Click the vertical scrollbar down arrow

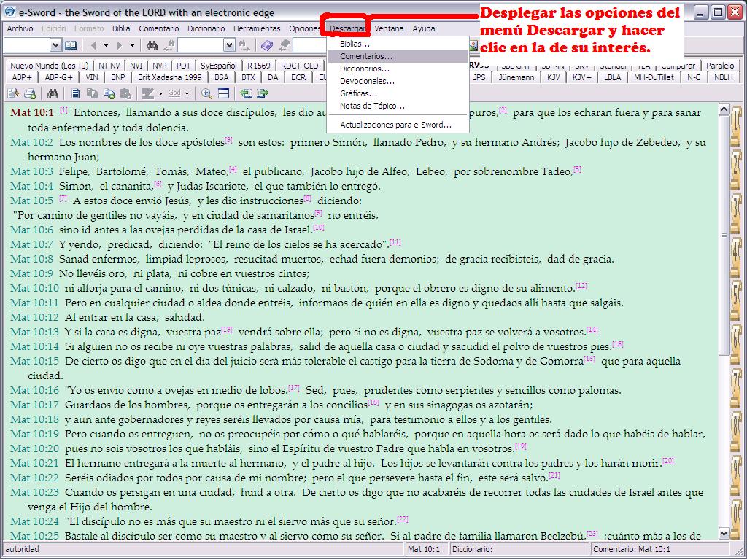tap(724, 533)
